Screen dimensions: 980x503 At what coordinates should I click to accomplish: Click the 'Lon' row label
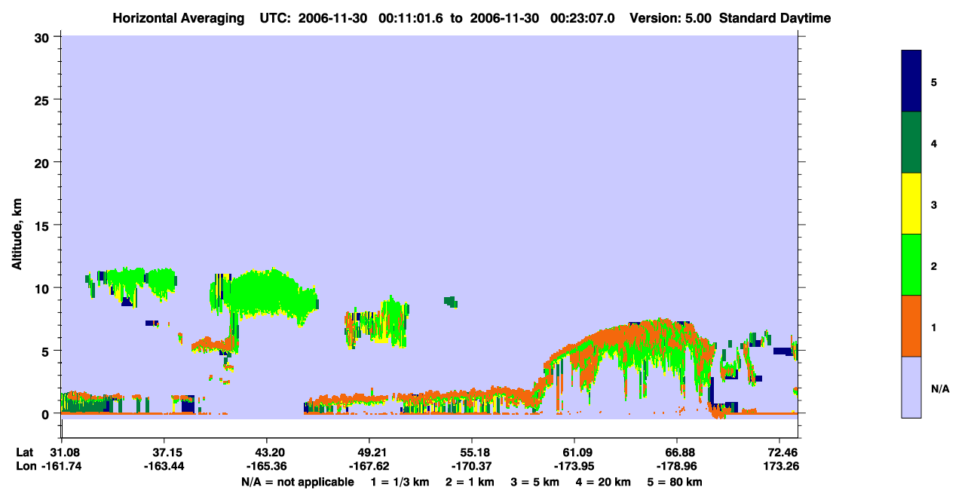pos(25,467)
